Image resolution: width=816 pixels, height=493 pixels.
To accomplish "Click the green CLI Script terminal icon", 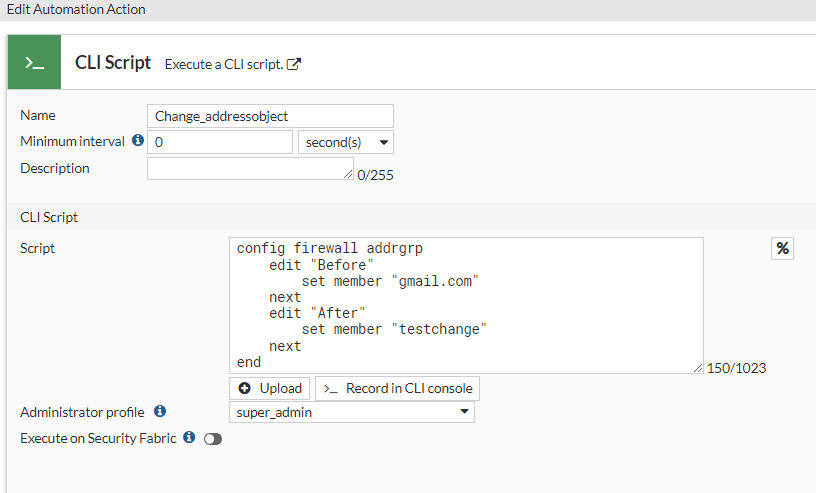I will pyautogui.click(x=34, y=62).
